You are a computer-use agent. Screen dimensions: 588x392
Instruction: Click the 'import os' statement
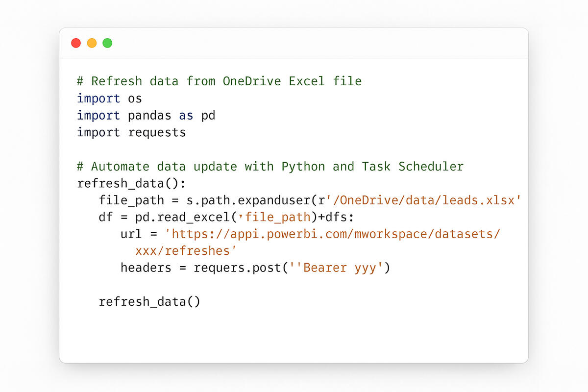(109, 98)
